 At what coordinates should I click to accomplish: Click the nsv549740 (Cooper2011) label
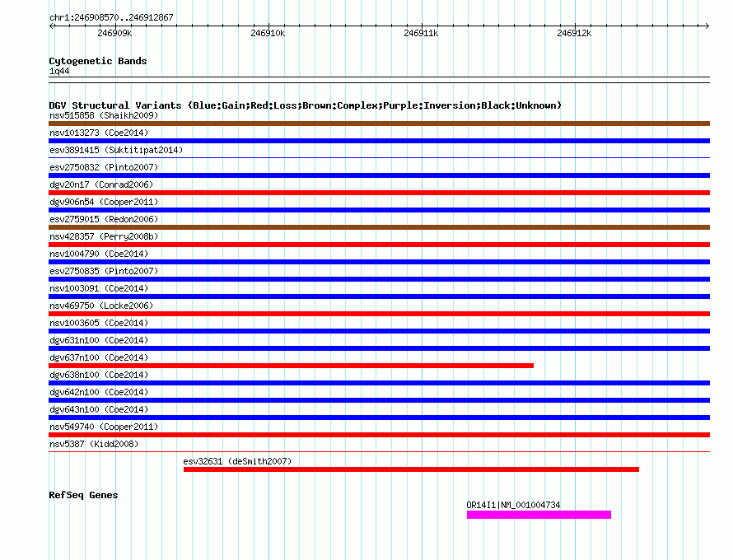click(x=104, y=427)
